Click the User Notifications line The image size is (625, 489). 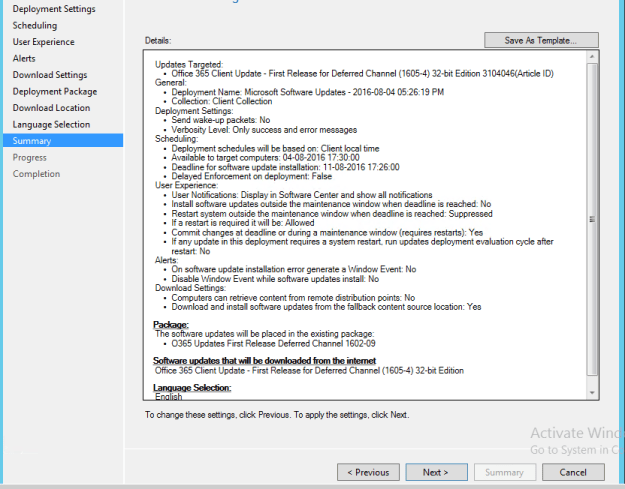pyautogui.click(x=302, y=195)
